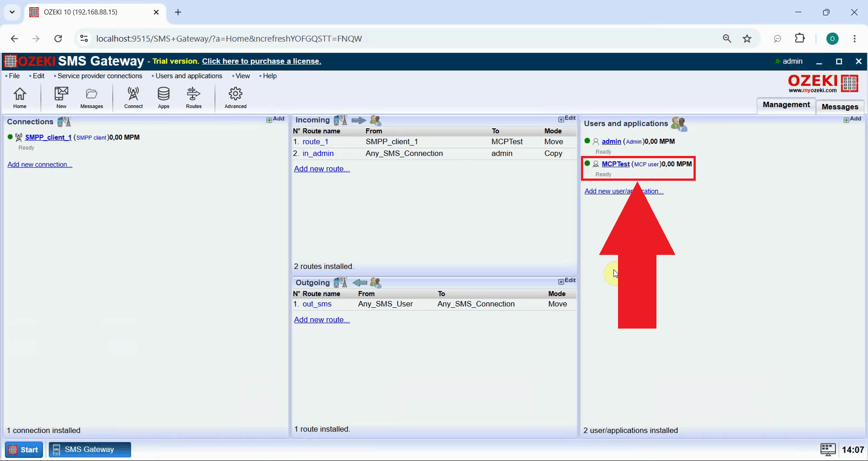Click the New message toolbar icon

[x=61, y=97]
